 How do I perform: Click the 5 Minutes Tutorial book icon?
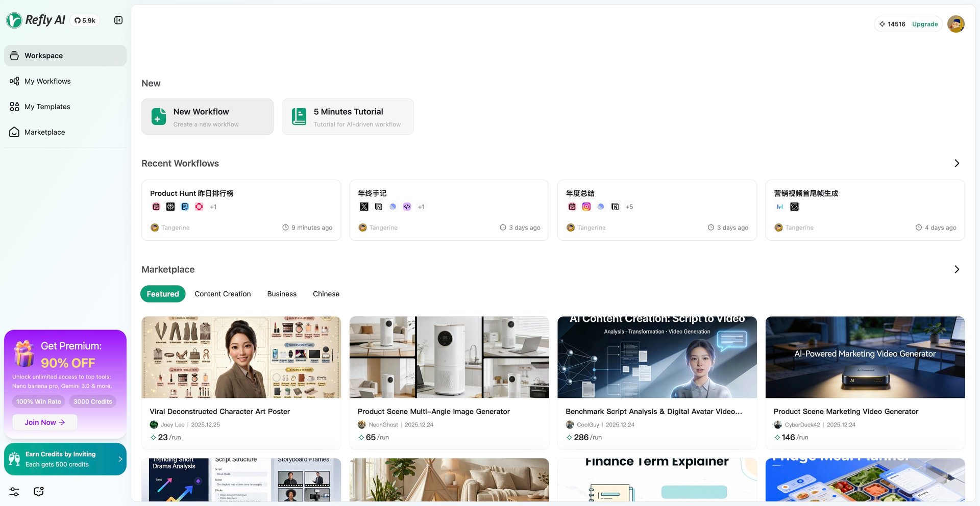click(x=299, y=116)
